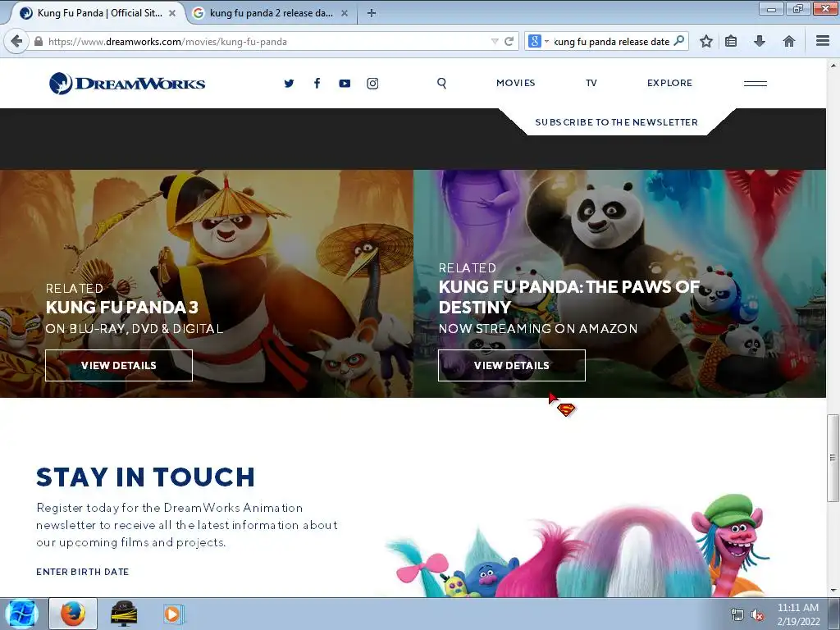Click the address bar URL field

[268, 41]
